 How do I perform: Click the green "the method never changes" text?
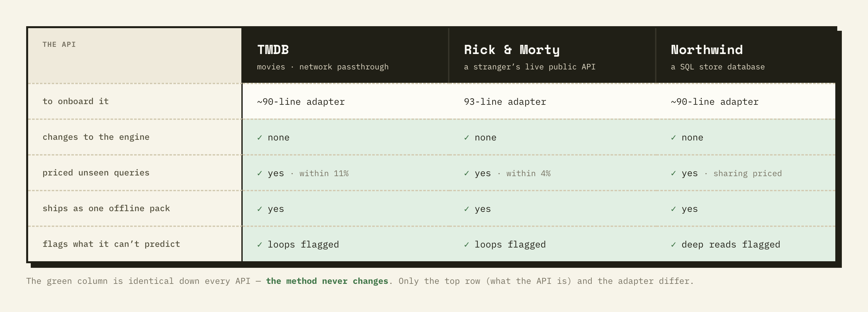click(x=327, y=281)
